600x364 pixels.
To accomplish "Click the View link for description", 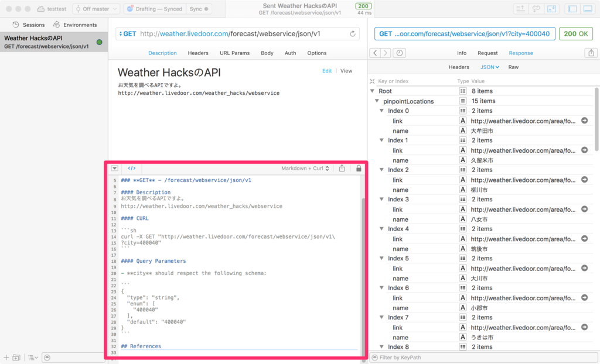I will pos(346,71).
